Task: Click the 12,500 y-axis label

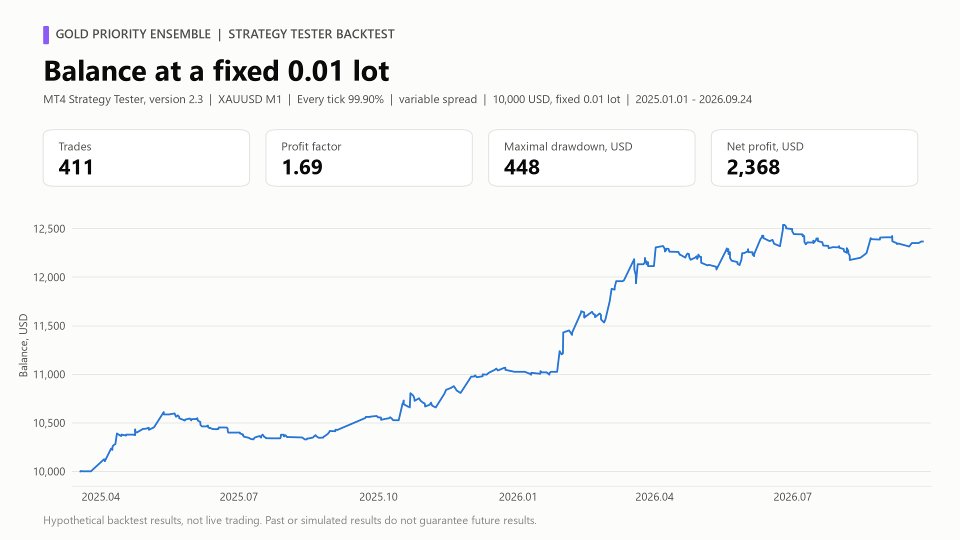Action: 49,229
